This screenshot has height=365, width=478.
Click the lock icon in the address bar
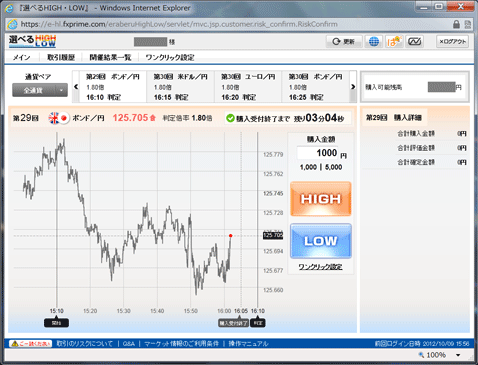pos(456,24)
